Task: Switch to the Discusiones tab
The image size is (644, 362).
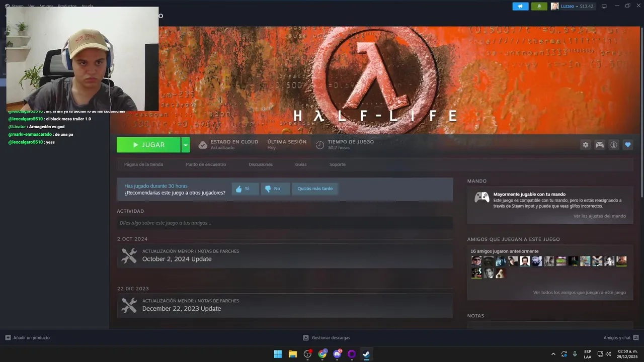Action: [261, 164]
